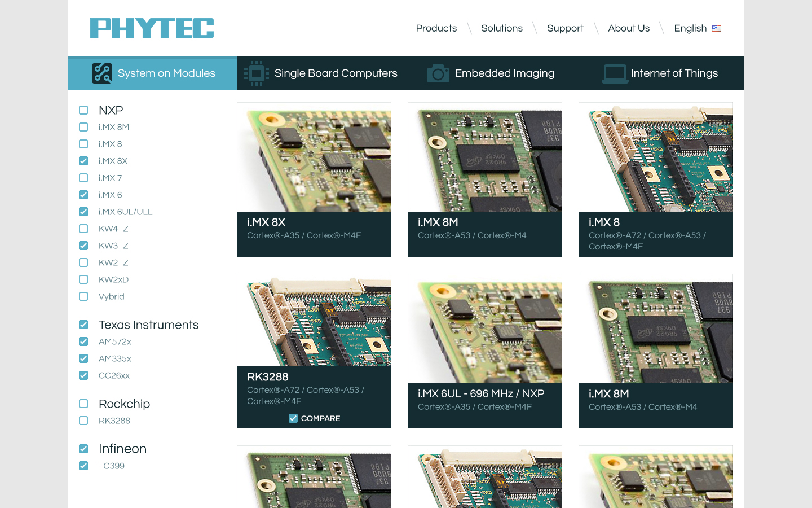Expand the About Us navigation menu
Viewport: 812px width, 508px height.
(629, 28)
